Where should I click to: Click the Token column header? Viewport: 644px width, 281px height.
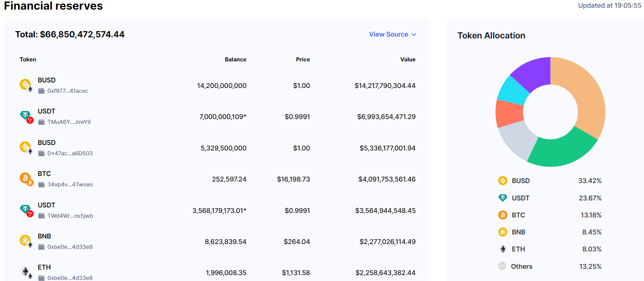(28, 60)
